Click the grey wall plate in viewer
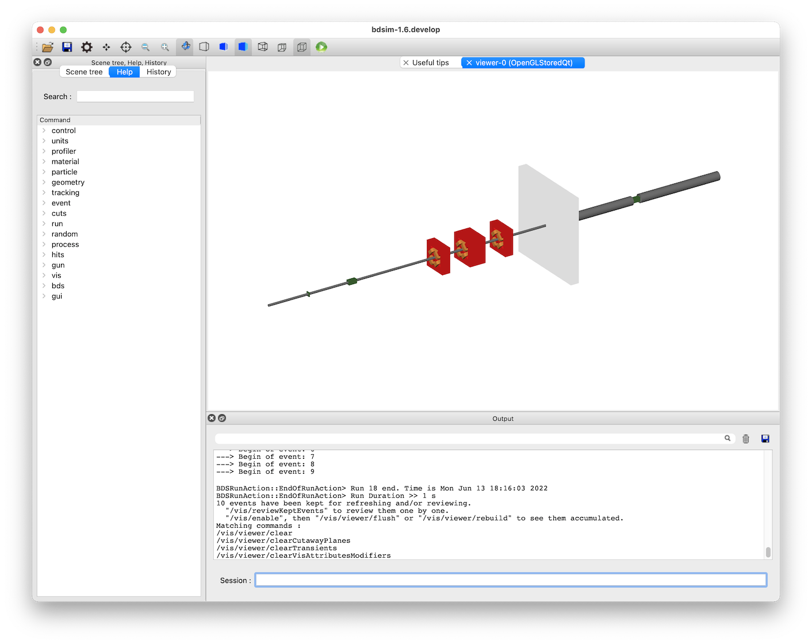This screenshot has height=644, width=812. click(x=549, y=224)
